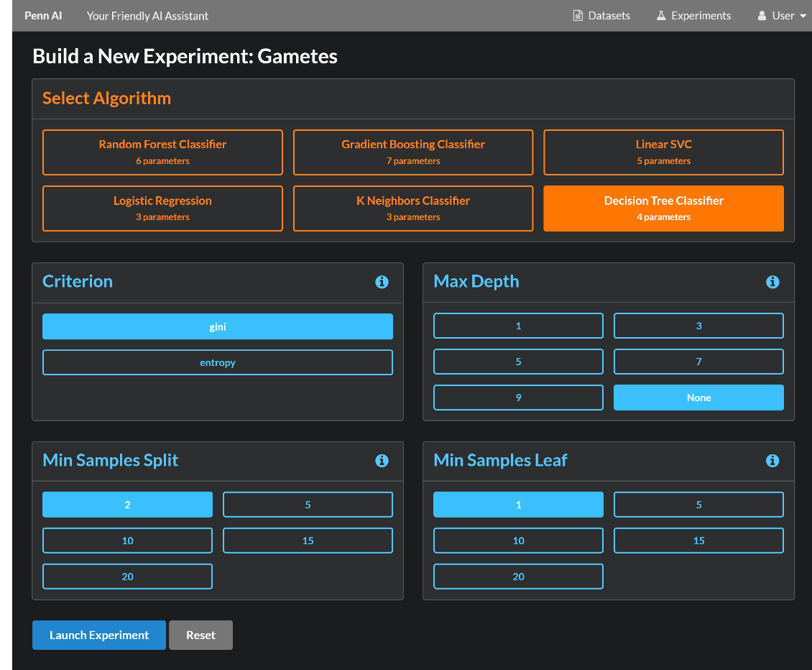Open the Min Samples Split info icon
This screenshot has height=670, width=812.
(382, 461)
